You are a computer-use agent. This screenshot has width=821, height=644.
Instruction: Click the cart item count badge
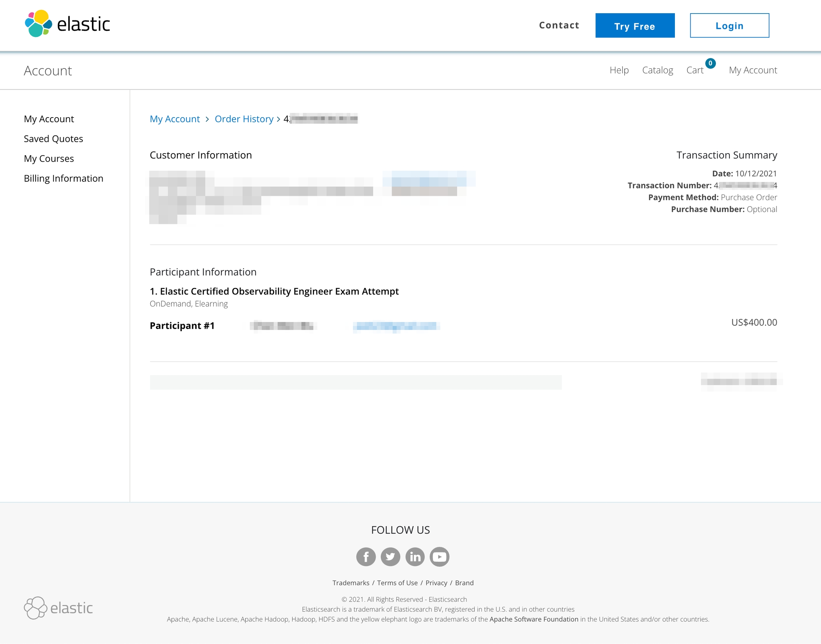click(710, 63)
